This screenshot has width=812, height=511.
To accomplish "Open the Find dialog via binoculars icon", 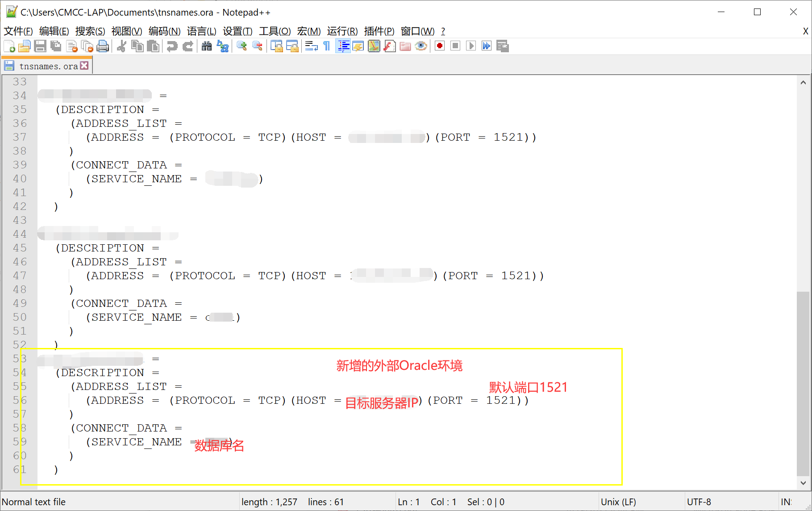I will 207,46.
